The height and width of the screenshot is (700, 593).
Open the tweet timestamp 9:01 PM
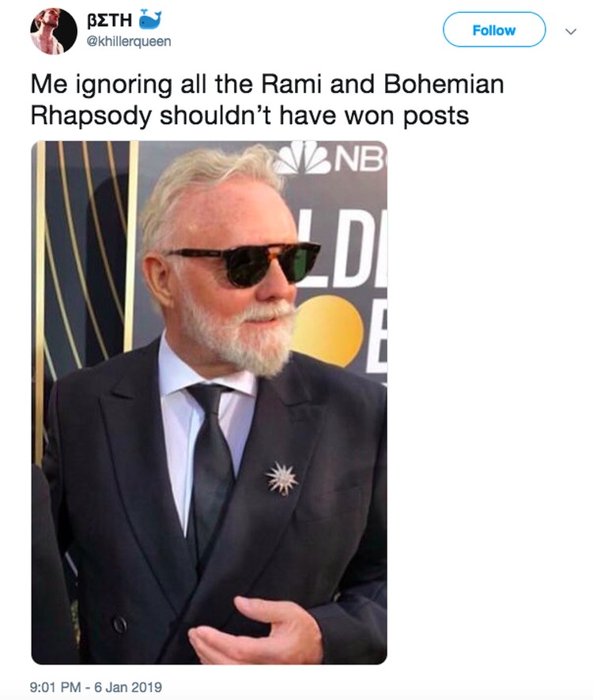pyautogui.click(x=55, y=687)
